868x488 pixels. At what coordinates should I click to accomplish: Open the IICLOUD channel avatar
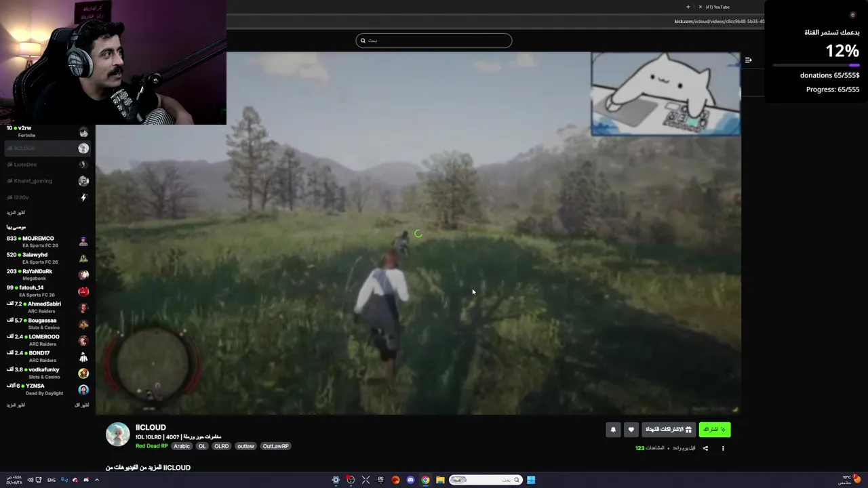coord(117,434)
